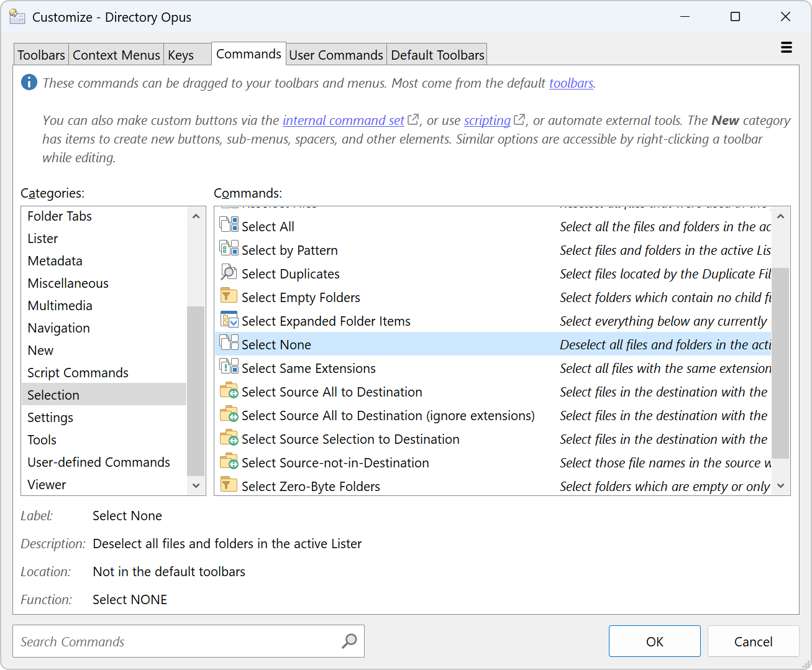This screenshot has width=812, height=670.
Task: Click the Directory Opus title bar icon
Action: [17, 17]
